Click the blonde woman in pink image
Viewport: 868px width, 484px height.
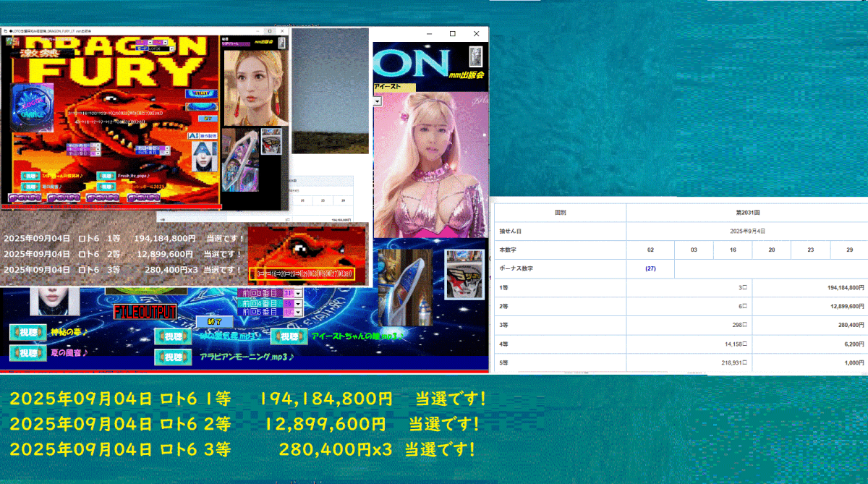coord(431,165)
